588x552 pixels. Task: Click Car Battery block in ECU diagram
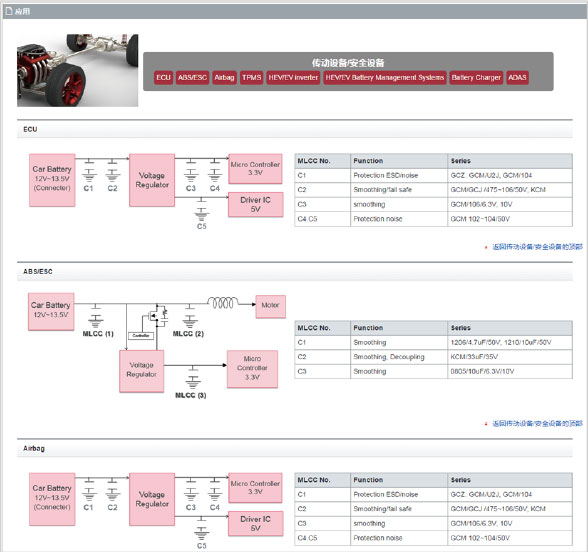(52, 180)
